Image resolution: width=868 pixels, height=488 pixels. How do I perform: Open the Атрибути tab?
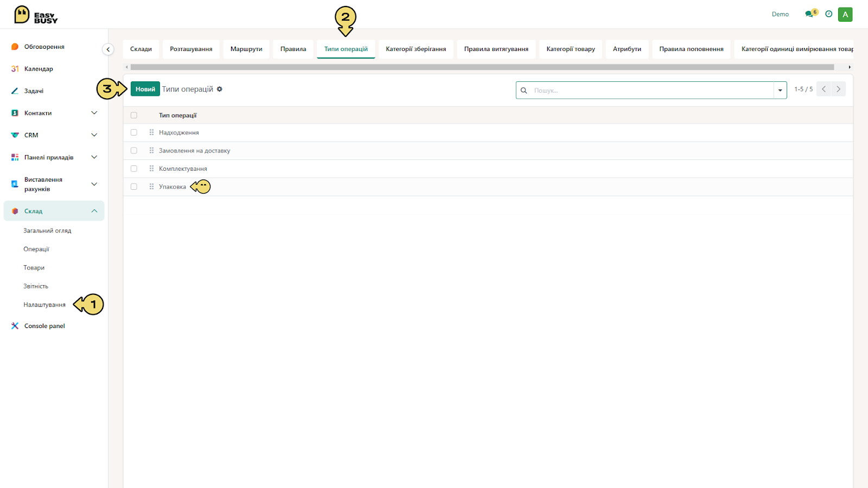click(627, 49)
